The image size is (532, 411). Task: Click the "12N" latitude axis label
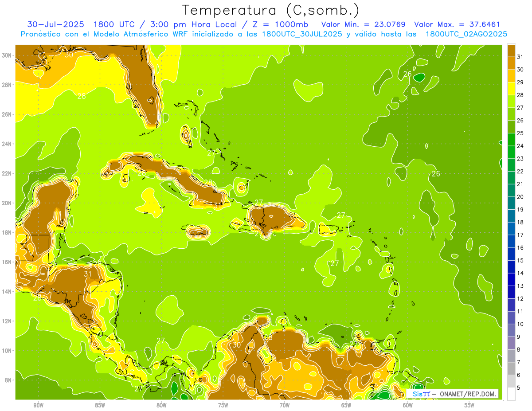7,321
